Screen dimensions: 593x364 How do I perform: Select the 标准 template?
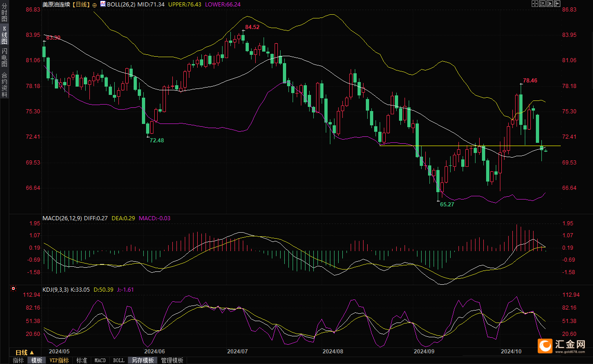click(x=82, y=360)
